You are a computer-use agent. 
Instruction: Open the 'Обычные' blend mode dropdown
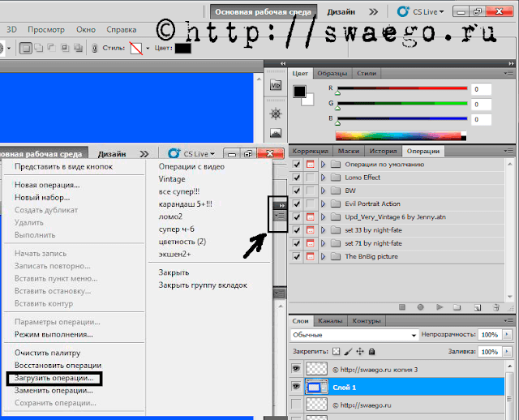point(354,335)
